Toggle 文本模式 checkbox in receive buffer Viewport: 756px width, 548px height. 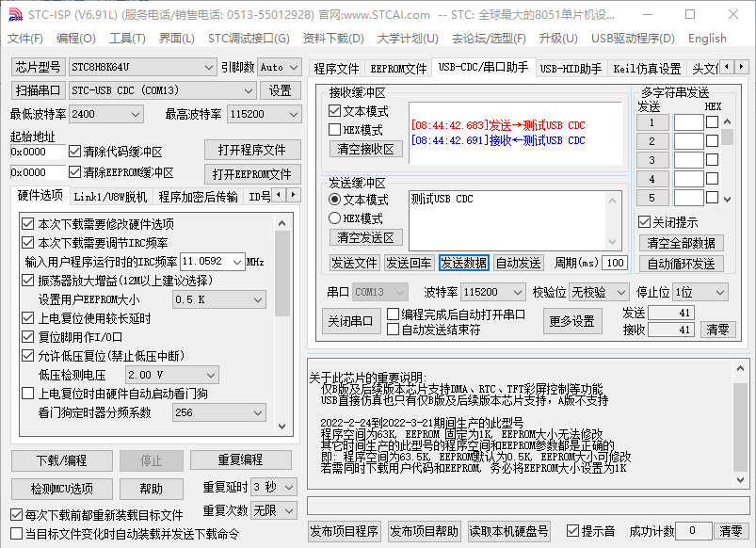pyautogui.click(x=334, y=111)
